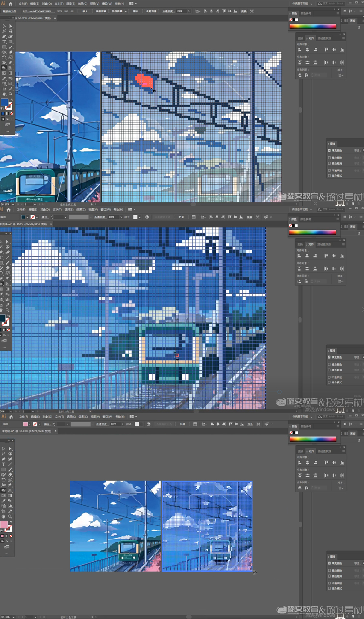Open 效果(C) menu in the 100% window
The width and height of the screenshot is (364, 619).
(82, 209)
